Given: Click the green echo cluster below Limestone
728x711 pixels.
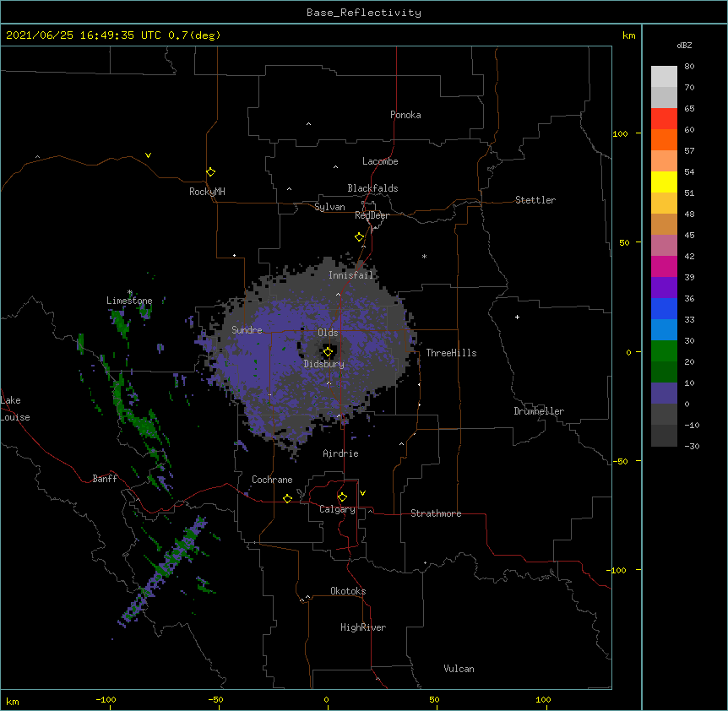Looking at the screenshot, I should [x=119, y=323].
